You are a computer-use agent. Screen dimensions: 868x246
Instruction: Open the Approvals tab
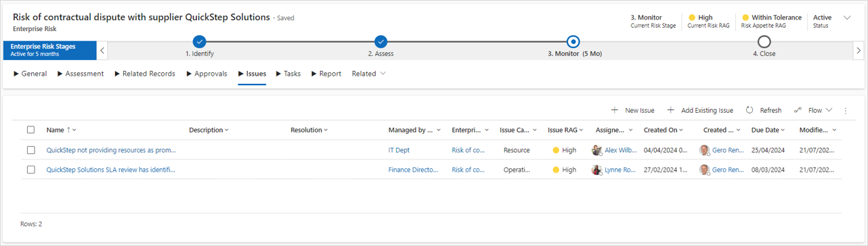click(x=207, y=74)
